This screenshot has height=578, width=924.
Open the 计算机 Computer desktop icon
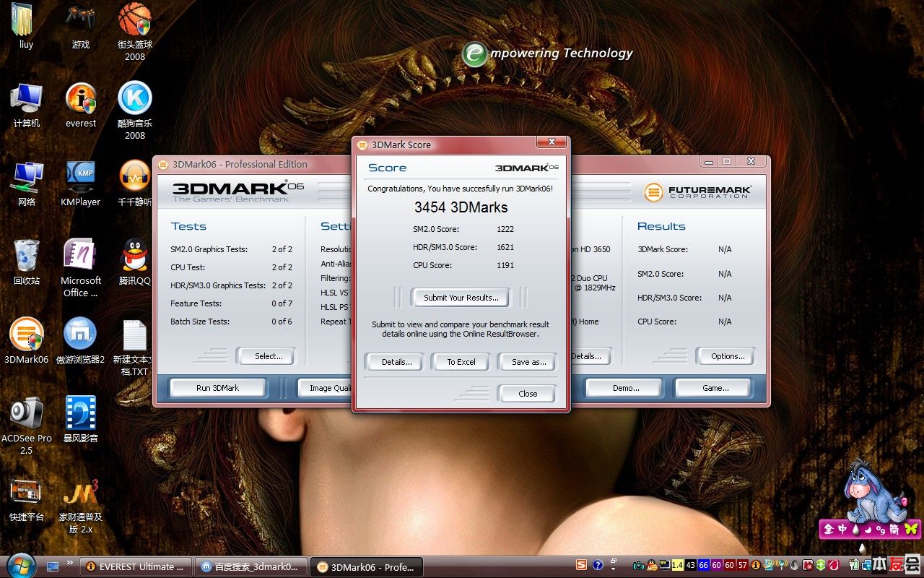coord(26,105)
